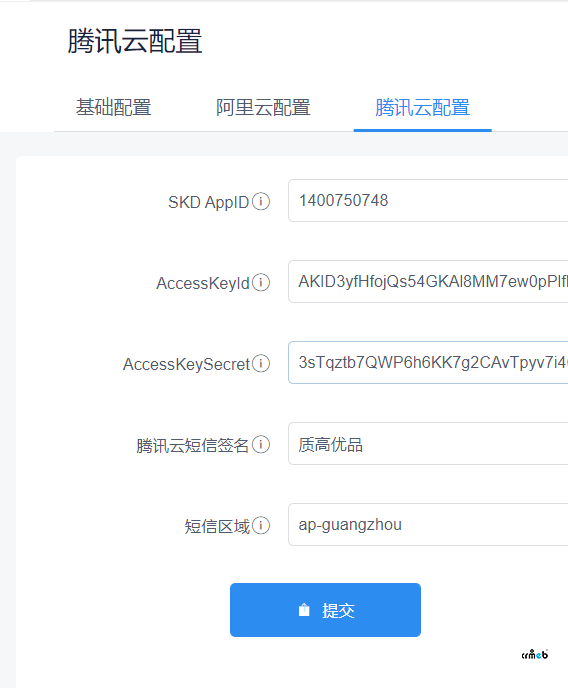Open the 阿里云配置 tab
The image size is (568, 688).
click(x=263, y=108)
